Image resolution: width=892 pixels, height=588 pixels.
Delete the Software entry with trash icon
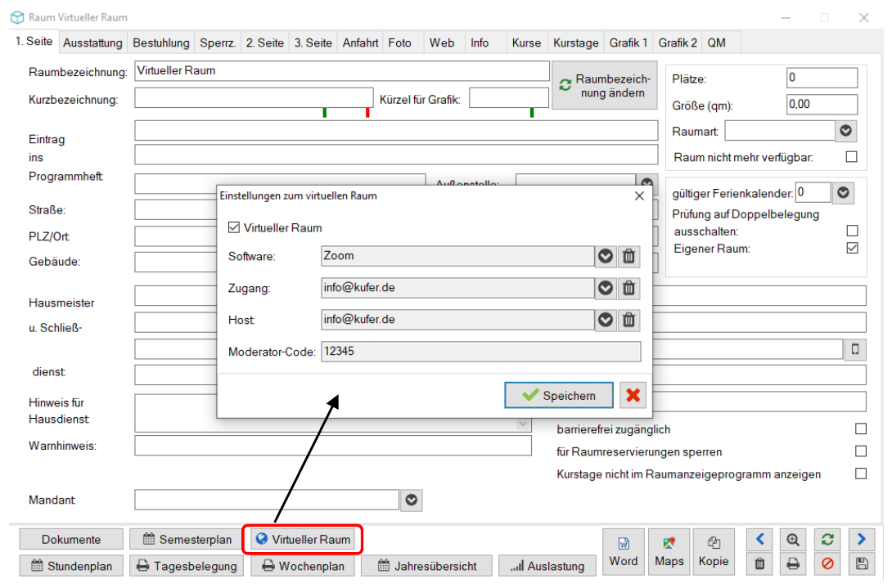pyautogui.click(x=628, y=257)
